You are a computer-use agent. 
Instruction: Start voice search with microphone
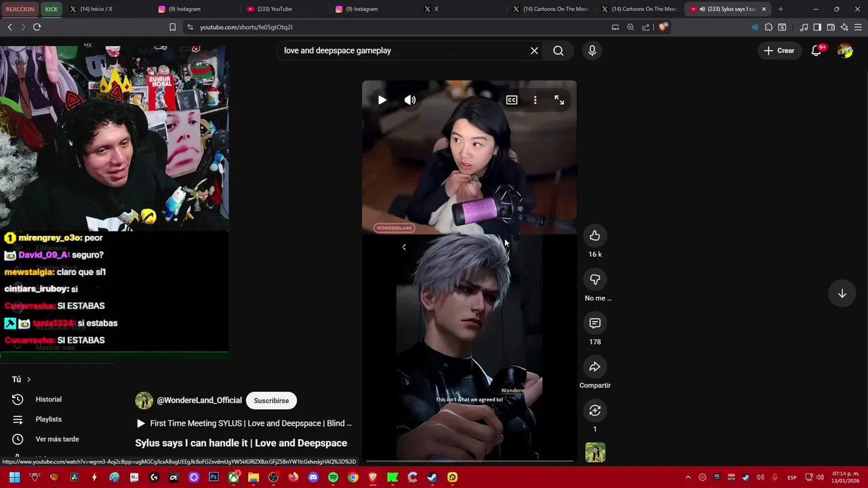[592, 51]
